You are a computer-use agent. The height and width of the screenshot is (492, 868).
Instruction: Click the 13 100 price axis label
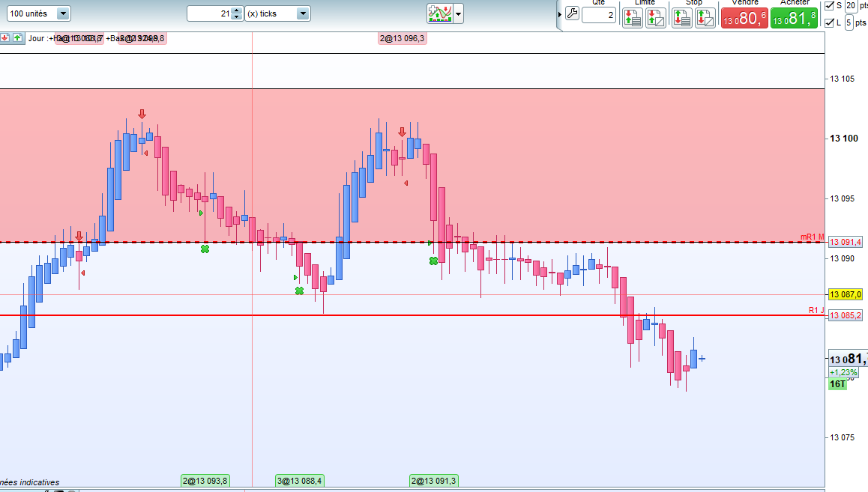coord(844,139)
